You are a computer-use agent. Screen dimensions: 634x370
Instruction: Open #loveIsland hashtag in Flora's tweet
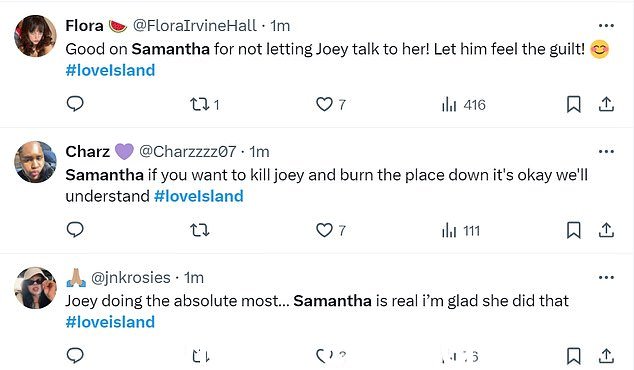click(110, 70)
